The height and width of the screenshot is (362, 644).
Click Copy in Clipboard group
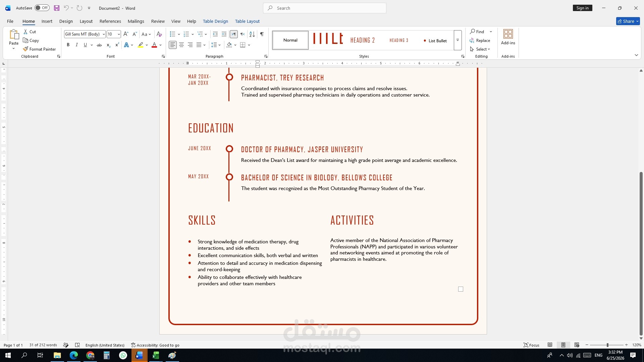pyautogui.click(x=31, y=40)
